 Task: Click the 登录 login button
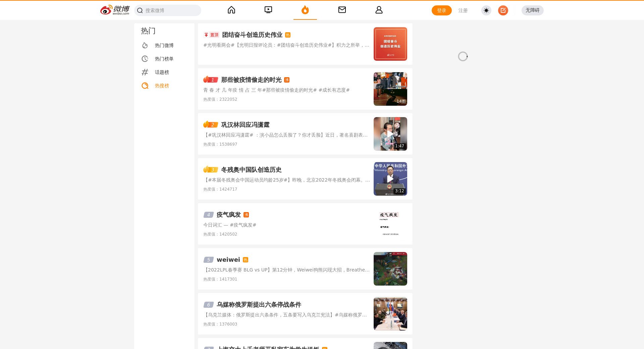tap(441, 10)
